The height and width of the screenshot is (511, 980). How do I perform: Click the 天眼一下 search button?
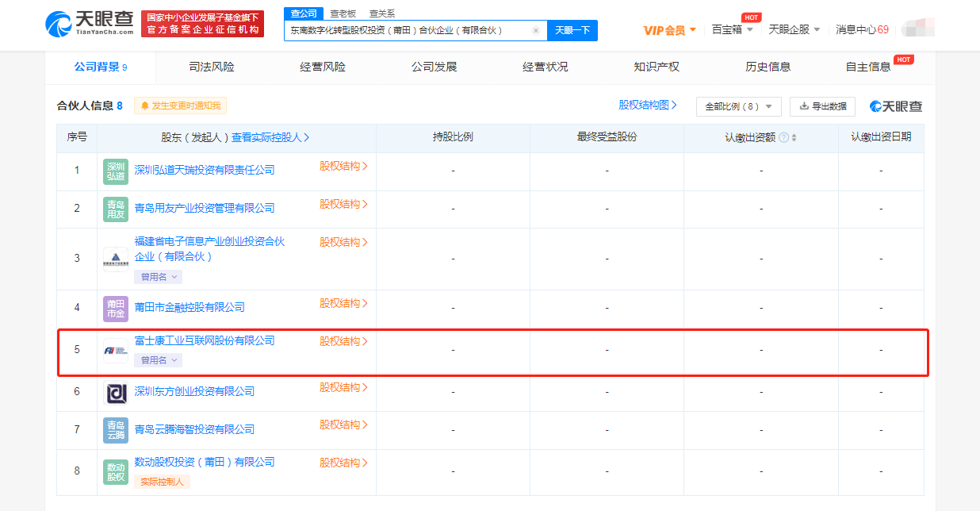click(x=572, y=30)
